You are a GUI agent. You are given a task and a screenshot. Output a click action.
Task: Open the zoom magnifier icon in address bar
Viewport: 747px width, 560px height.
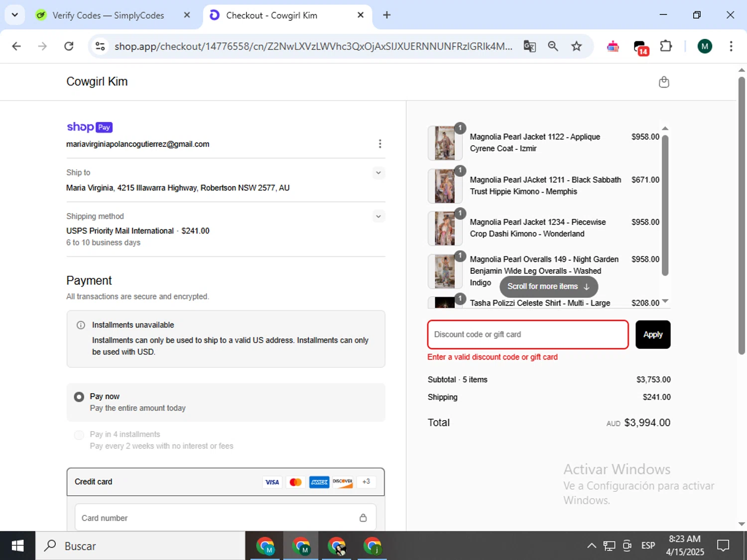click(553, 46)
